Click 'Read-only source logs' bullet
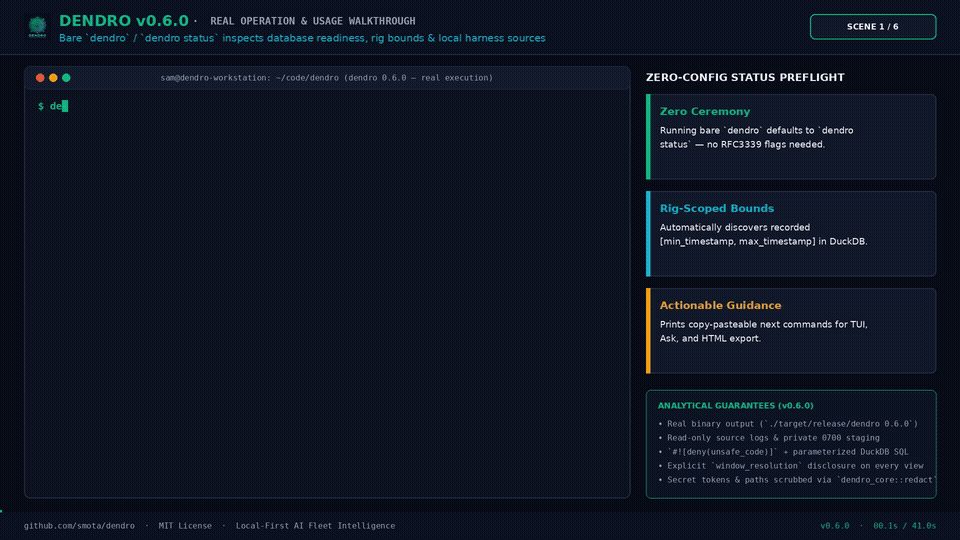The height and width of the screenshot is (540, 960). [x=768, y=438]
